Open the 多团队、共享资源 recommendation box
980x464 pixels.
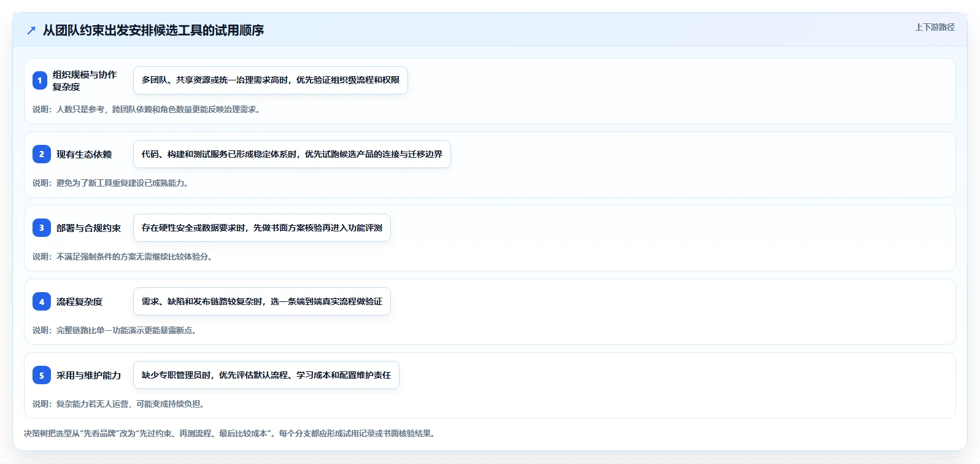(271, 80)
